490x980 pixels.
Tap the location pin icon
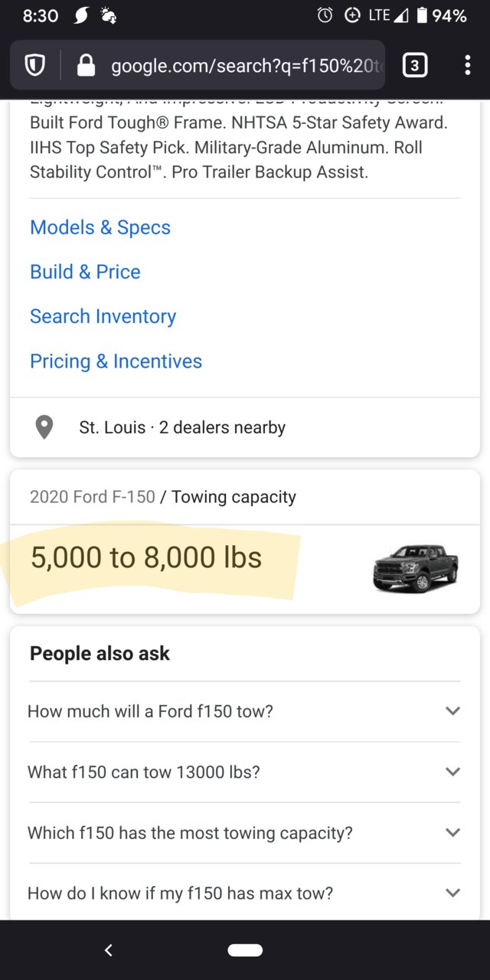(44, 427)
